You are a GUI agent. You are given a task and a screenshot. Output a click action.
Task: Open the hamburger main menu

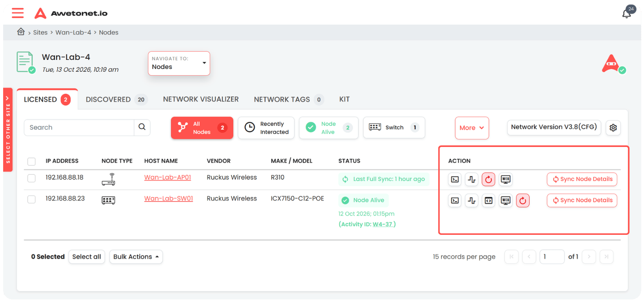[x=18, y=13]
